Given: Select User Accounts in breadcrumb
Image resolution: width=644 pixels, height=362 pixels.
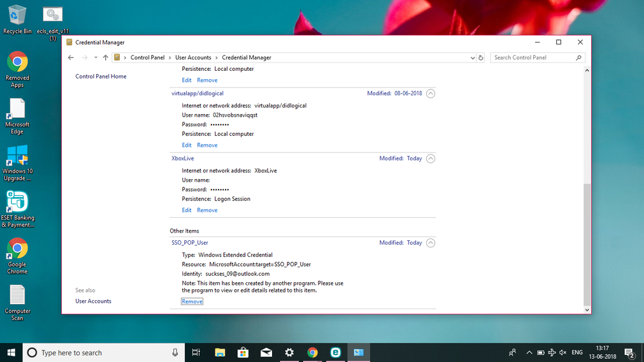Looking at the screenshot, I should click(193, 57).
